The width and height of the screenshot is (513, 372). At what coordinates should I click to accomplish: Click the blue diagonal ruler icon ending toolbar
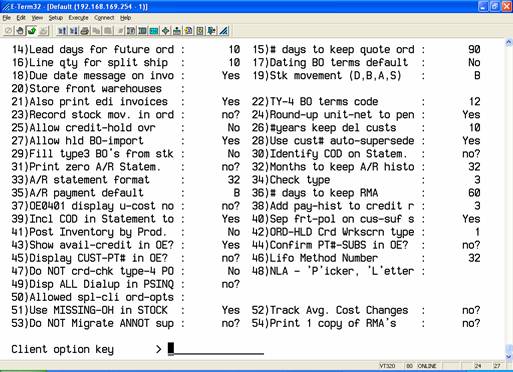click(224, 31)
